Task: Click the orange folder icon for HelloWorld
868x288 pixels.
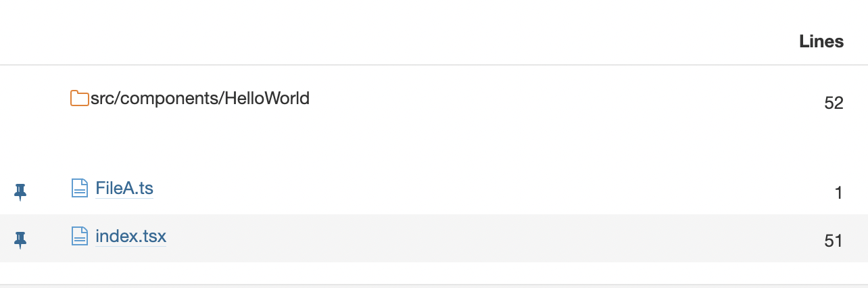Action: pos(80,99)
